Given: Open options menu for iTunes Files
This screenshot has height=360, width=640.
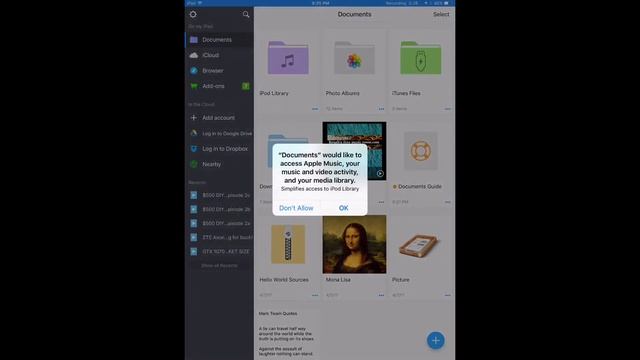Looking at the screenshot, I should point(448,109).
